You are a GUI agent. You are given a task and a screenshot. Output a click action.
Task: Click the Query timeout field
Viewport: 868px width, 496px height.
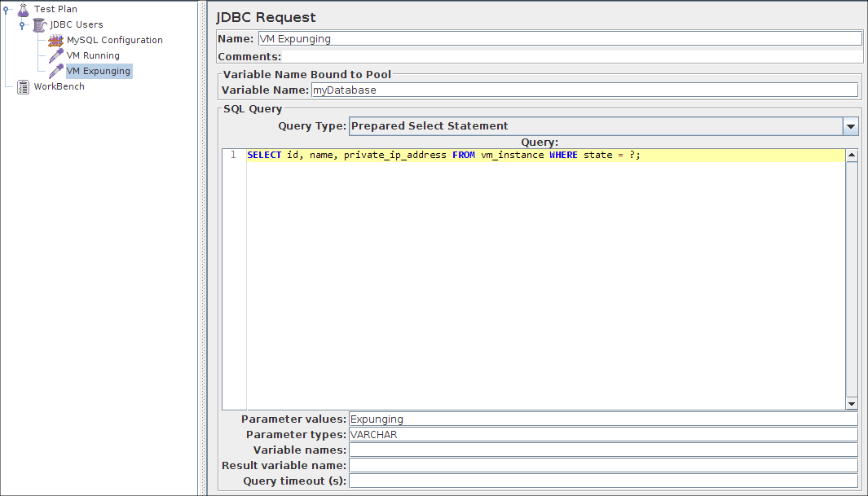tap(602, 481)
